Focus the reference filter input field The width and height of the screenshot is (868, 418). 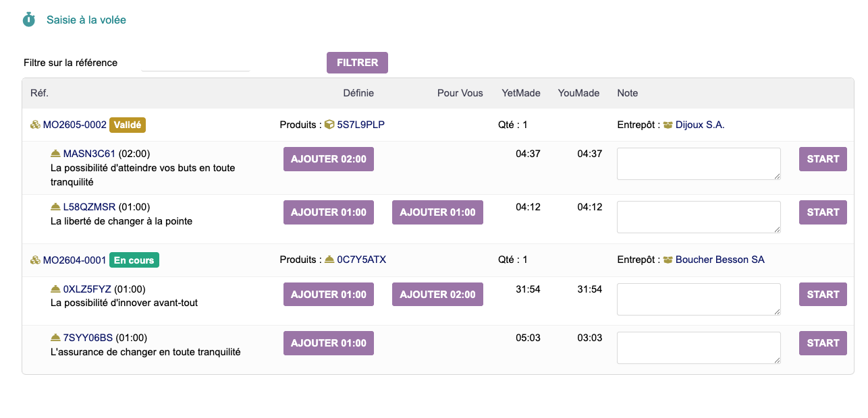(x=196, y=63)
